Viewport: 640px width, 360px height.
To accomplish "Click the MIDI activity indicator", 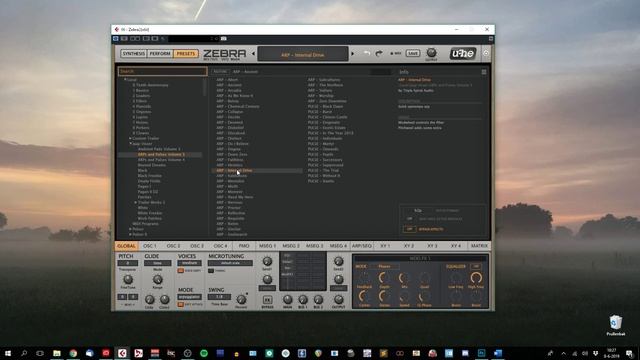I will click(x=396, y=53).
